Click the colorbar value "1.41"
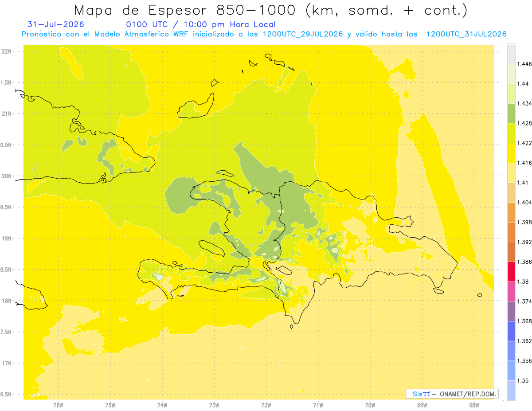Image resolution: width=532 pixels, height=411 pixels. coord(523,183)
